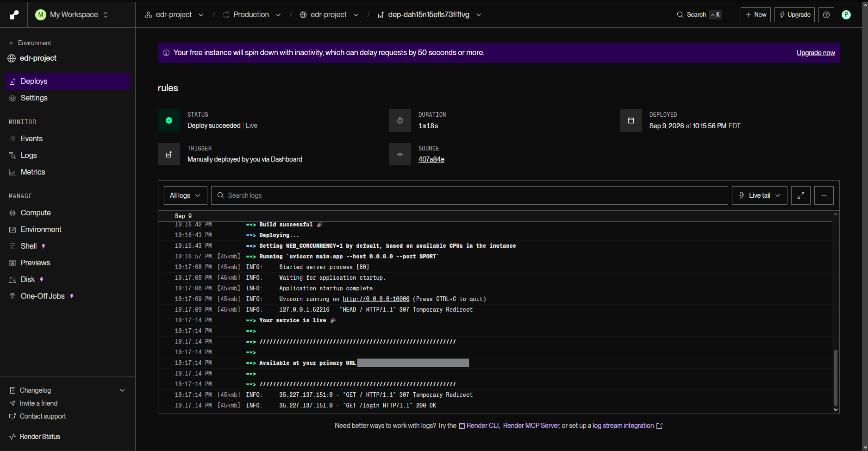868x451 pixels.
Task: Open the edr-project service title in sidebar
Action: coord(32,58)
